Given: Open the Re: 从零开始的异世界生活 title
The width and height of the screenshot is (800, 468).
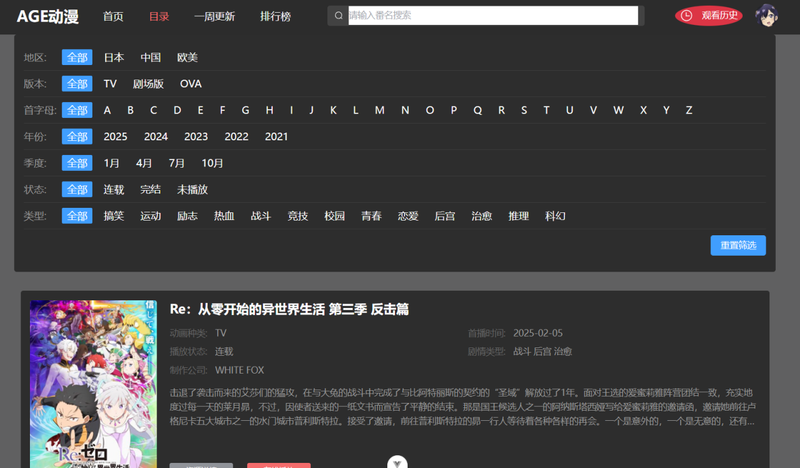Looking at the screenshot, I should pyautogui.click(x=289, y=309).
